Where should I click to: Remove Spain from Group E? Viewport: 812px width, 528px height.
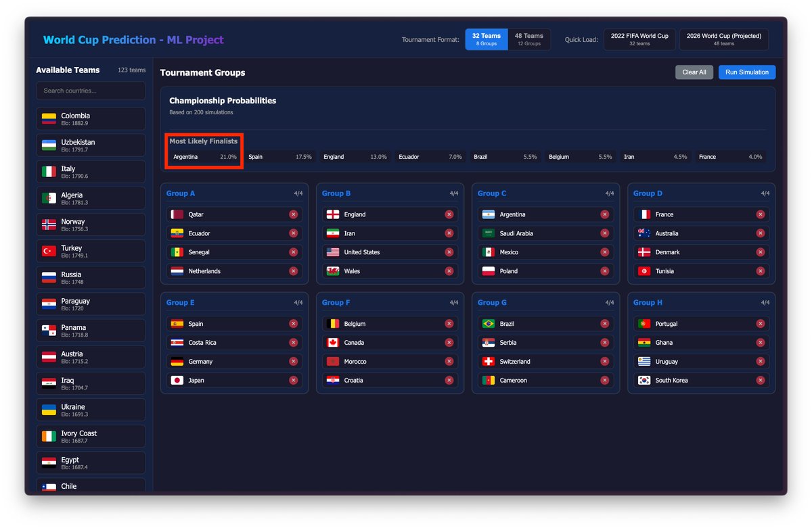coord(293,324)
